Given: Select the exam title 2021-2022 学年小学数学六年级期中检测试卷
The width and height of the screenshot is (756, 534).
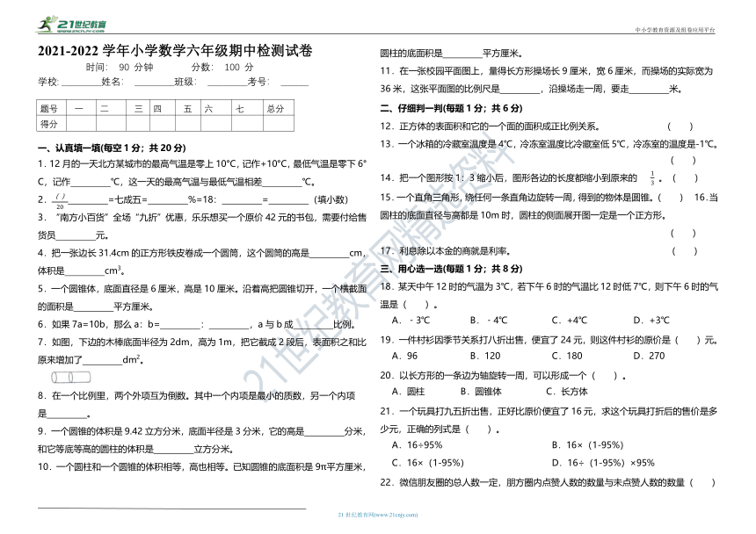Looking at the screenshot, I should 175,51.
